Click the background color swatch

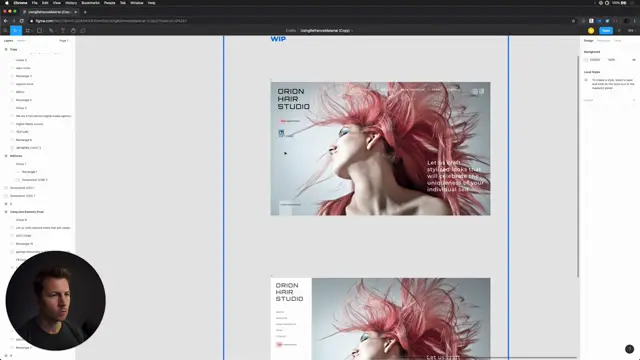tap(586, 60)
